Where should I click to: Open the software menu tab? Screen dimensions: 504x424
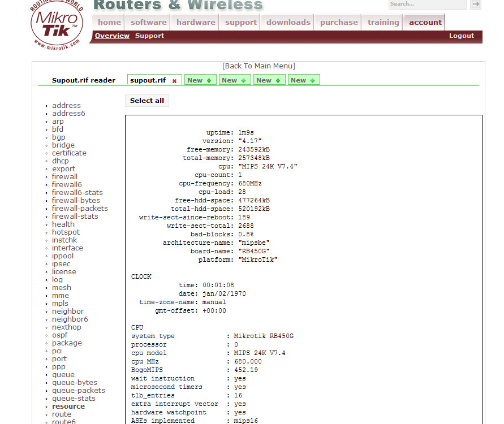click(x=149, y=22)
